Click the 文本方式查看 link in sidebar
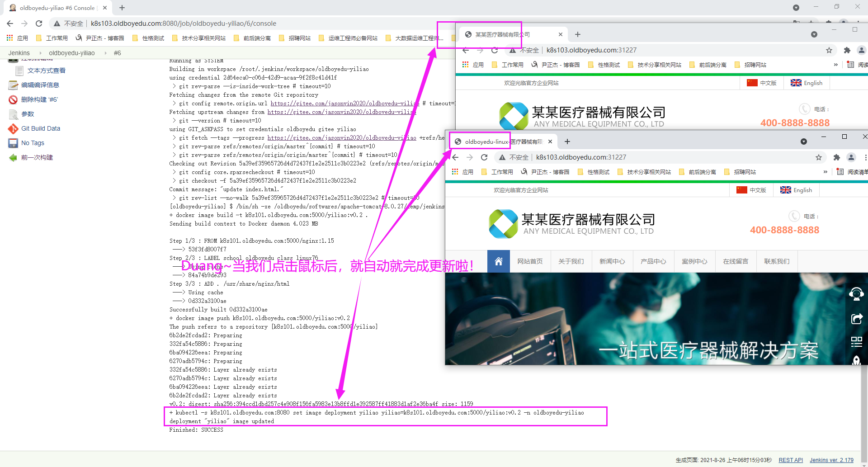The width and height of the screenshot is (868, 467). tap(46, 71)
